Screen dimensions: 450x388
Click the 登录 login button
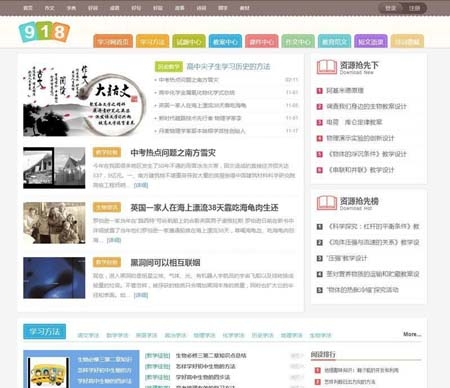[390, 8]
